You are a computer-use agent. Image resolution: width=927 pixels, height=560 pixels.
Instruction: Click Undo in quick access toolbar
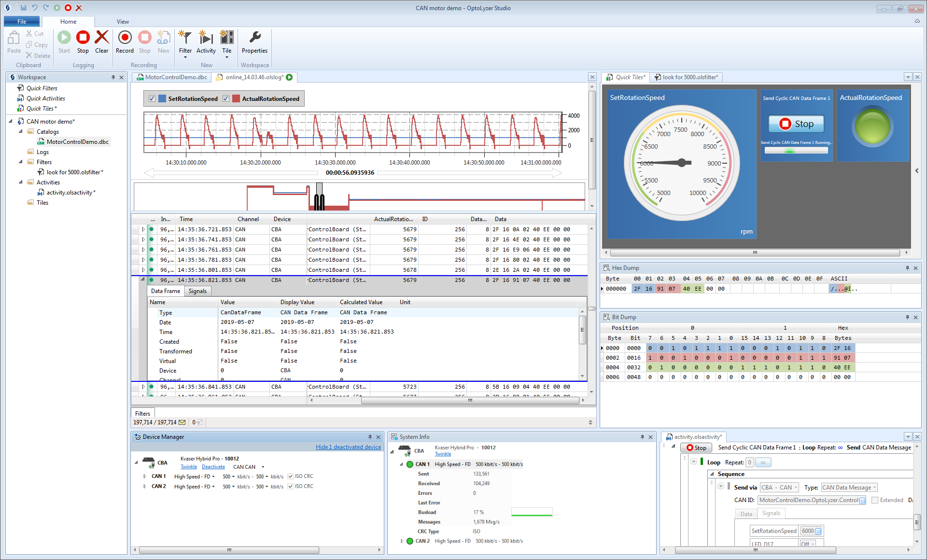click(34, 8)
